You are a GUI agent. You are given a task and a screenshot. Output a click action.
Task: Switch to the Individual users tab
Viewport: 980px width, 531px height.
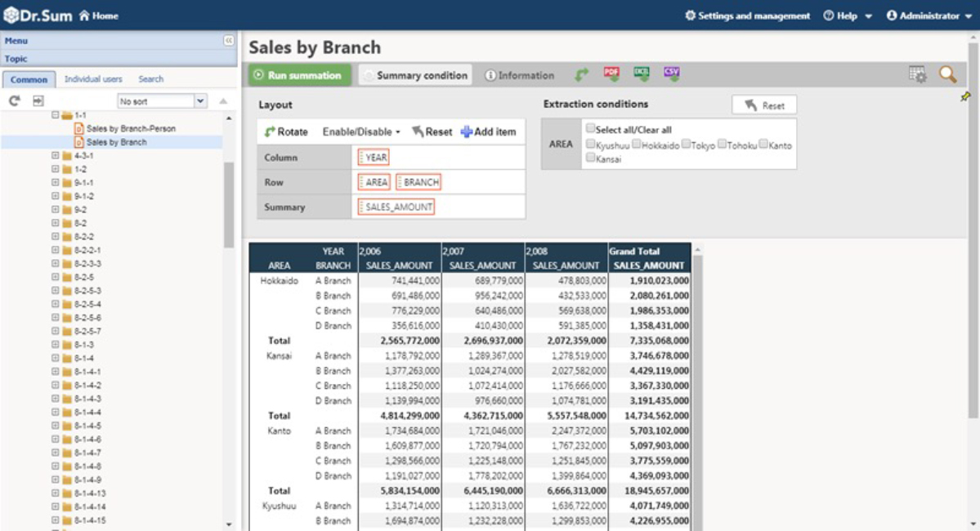click(x=93, y=79)
